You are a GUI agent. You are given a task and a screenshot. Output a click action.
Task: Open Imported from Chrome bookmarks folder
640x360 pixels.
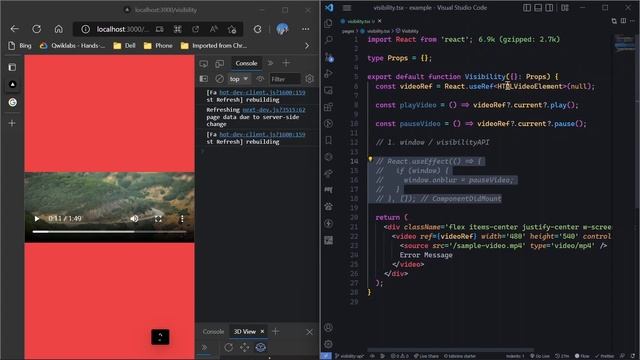pyautogui.click(x=213, y=46)
